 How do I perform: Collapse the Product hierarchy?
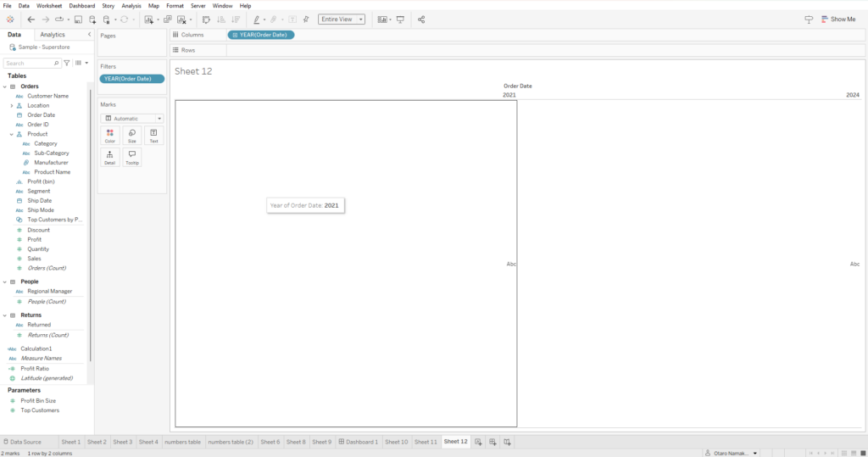[x=12, y=134]
